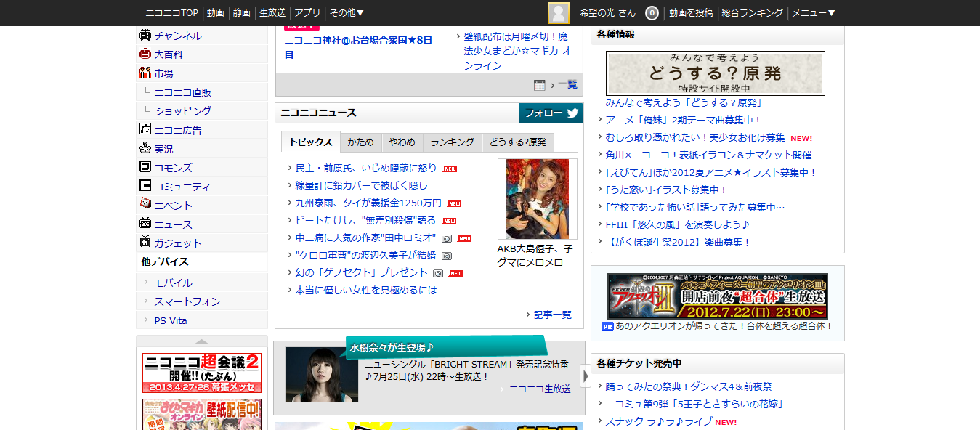Click camera icon next to ケロロ軍曹 headline
Screen dimensions: 980x430
coord(447,256)
